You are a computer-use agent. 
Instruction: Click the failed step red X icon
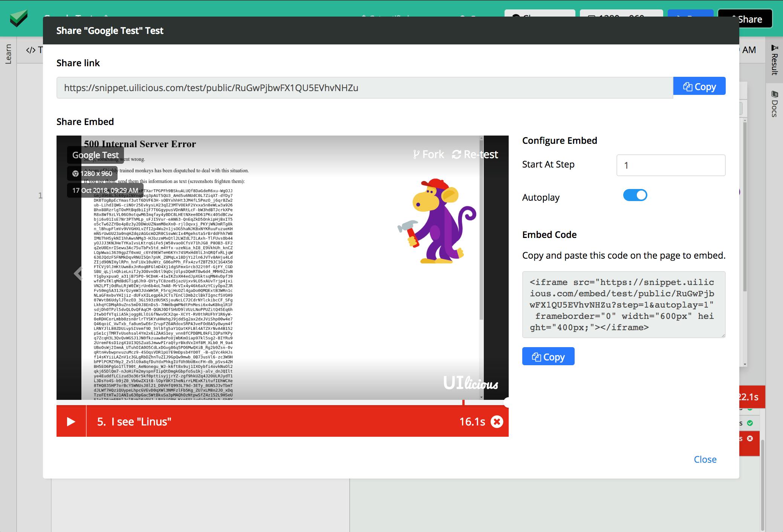(497, 422)
